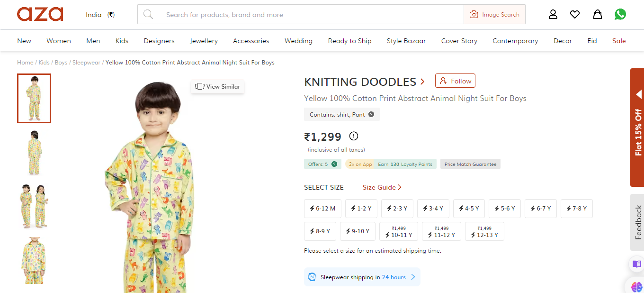Choose the 6-12 M size
644x293 pixels.
[322, 209]
